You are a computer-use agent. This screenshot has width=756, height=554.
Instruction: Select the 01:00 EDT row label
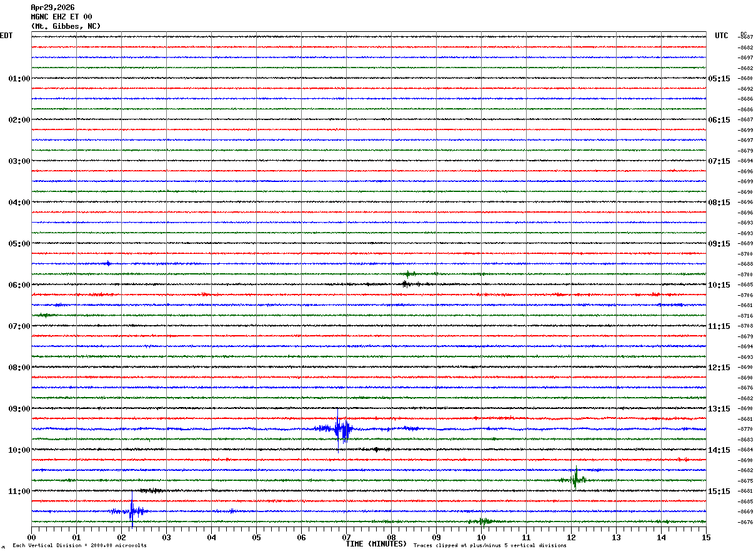coord(19,79)
